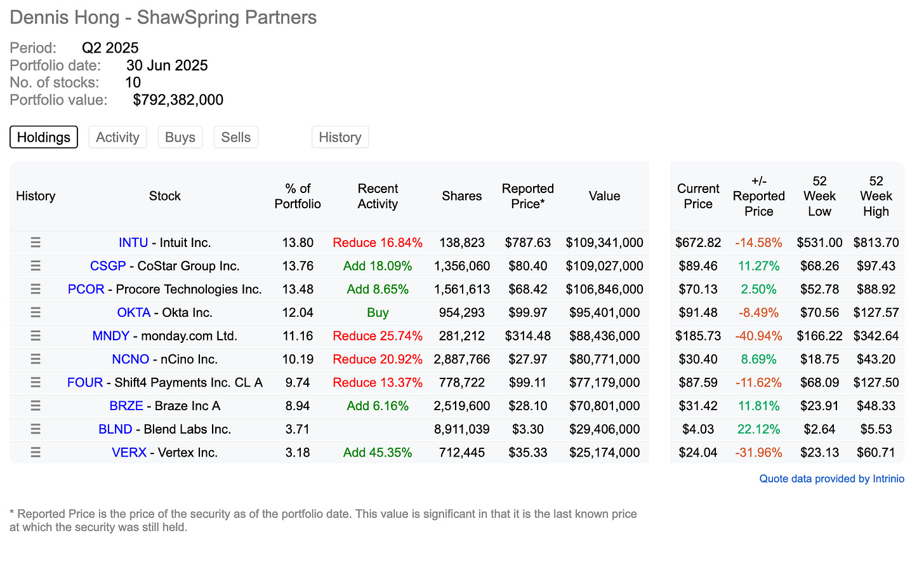Open the MNDY ticker link
The height and width of the screenshot is (567, 924).
click(x=111, y=336)
